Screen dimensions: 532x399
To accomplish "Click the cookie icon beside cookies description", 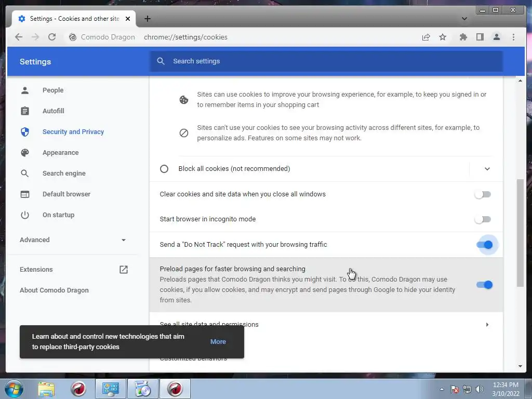I will [183, 100].
